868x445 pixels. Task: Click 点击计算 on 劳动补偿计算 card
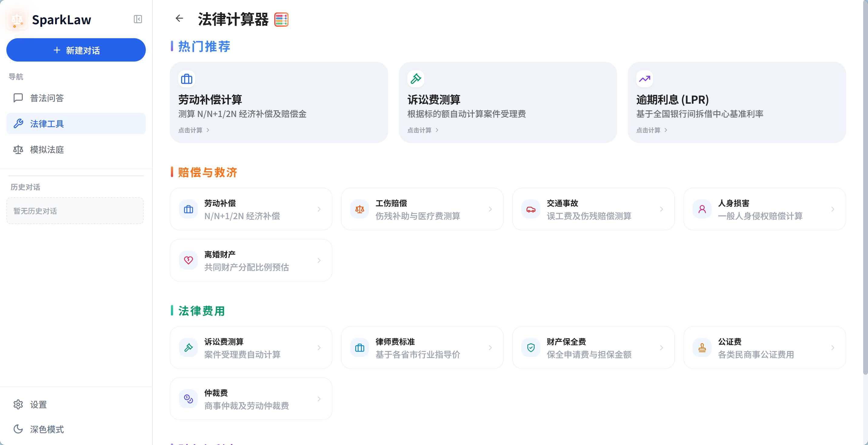194,130
